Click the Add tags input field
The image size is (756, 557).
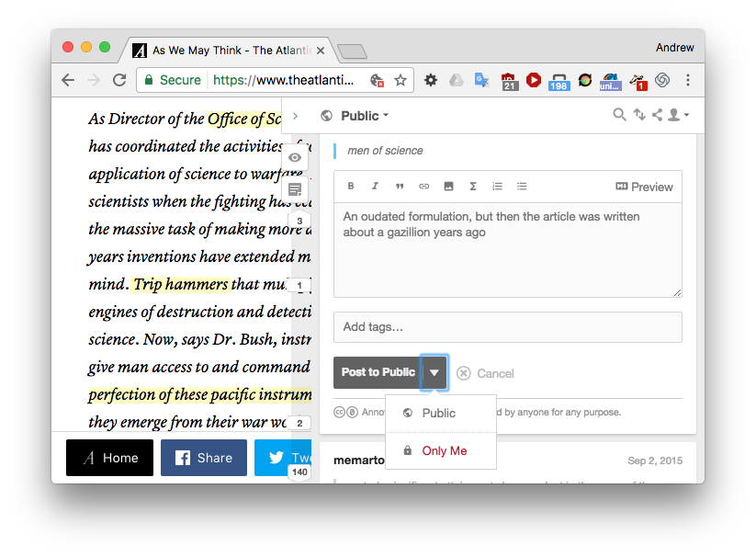point(508,327)
